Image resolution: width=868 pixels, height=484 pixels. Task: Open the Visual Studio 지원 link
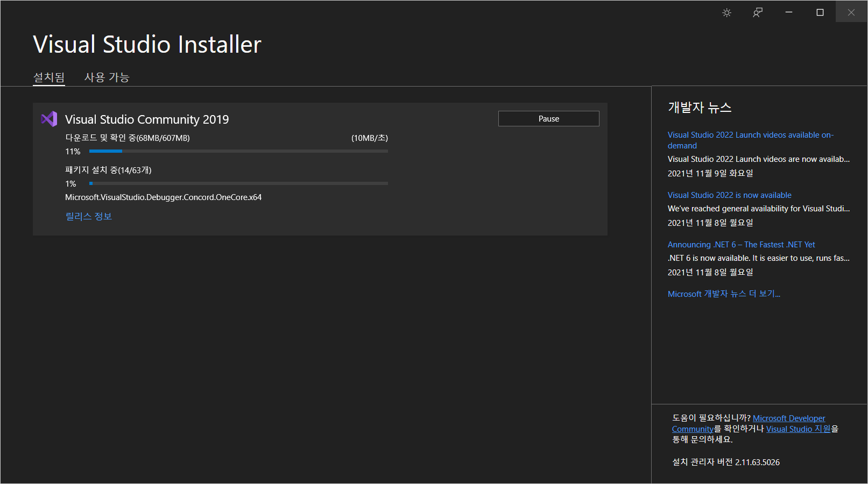click(799, 429)
